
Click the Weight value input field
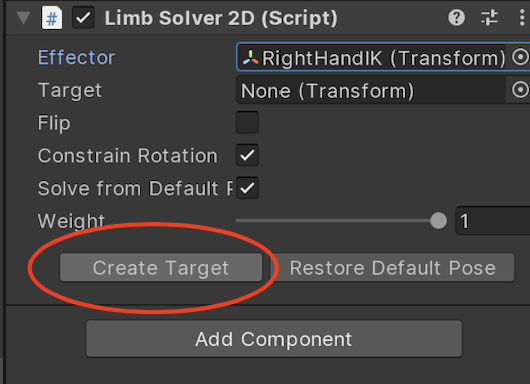pyautogui.click(x=493, y=221)
